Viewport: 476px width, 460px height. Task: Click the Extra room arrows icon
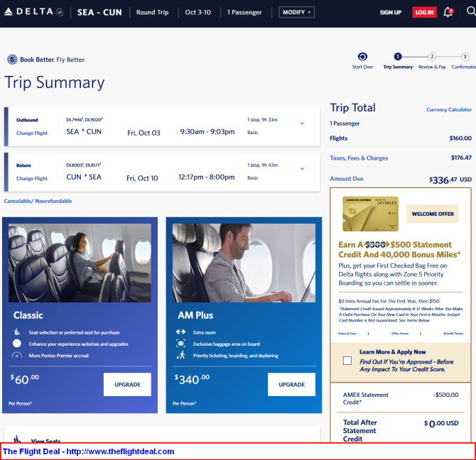tap(180, 332)
